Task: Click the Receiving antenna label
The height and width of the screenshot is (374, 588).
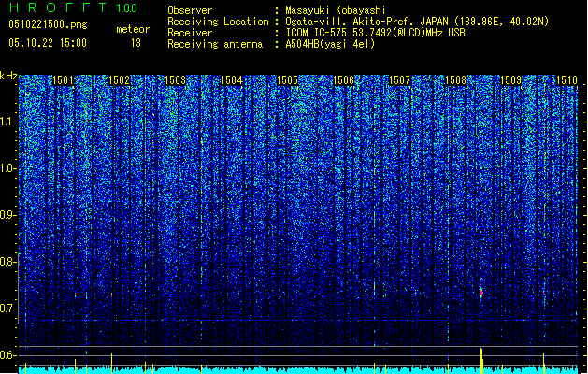Action: pos(215,44)
